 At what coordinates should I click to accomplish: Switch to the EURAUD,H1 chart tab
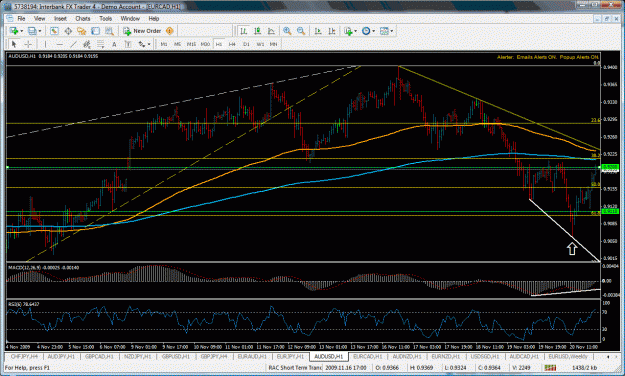point(252,356)
